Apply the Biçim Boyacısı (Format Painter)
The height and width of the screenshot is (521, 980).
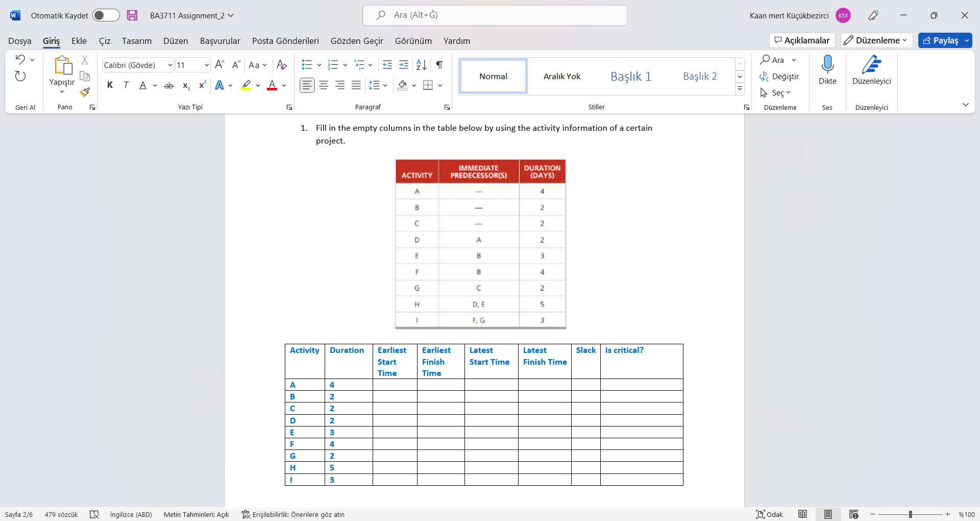pyautogui.click(x=85, y=92)
